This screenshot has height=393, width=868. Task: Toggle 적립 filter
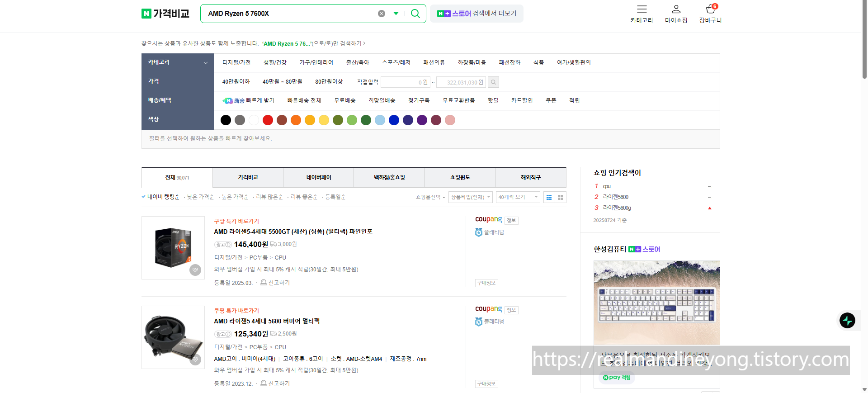[x=574, y=100]
